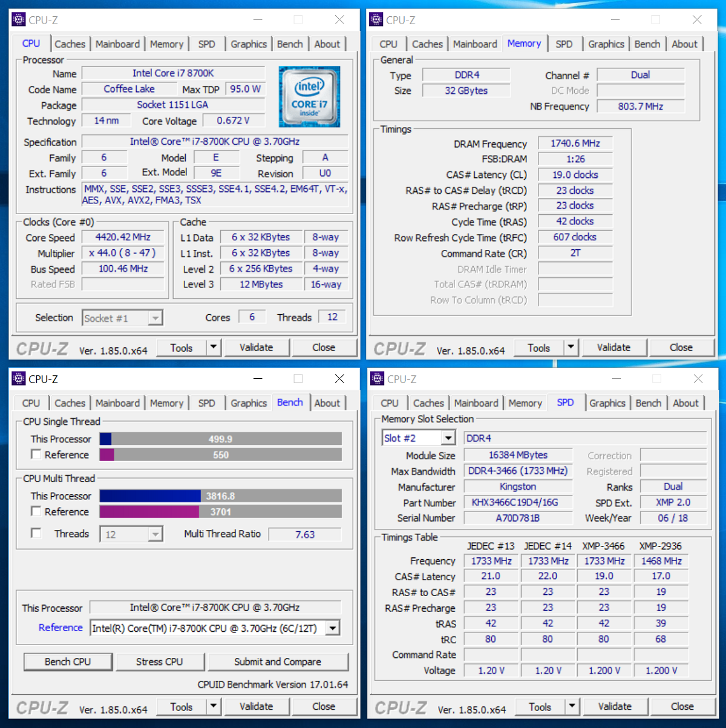This screenshot has width=726, height=728.
Task: Click the Part Number field KHX3466C19D4/16G
Action: point(518,502)
